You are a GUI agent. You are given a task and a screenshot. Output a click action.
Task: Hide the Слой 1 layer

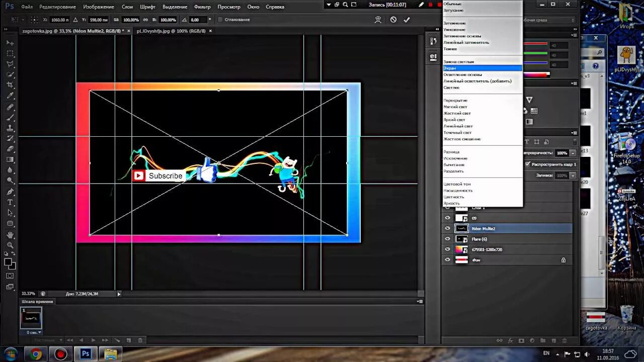(448, 208)
